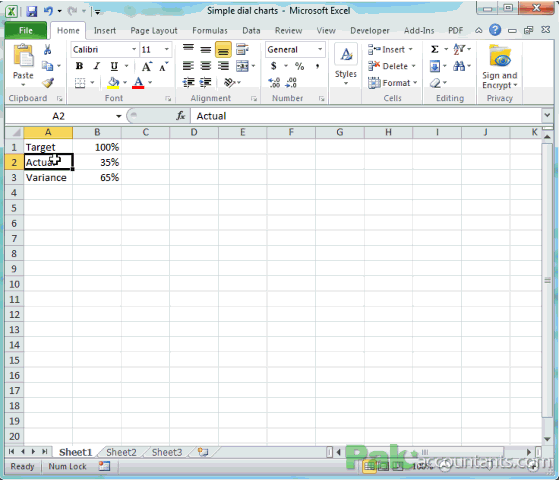Expand the General number format dropdown

[x=320, y=49]
